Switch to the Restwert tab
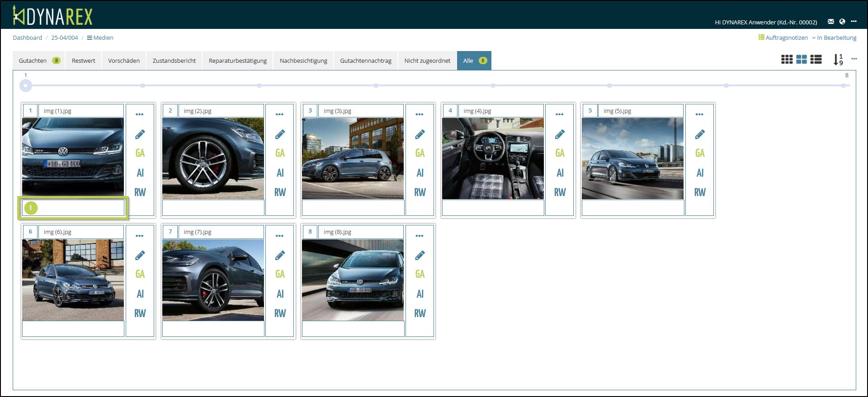Screen dimensions: 868x397 (x=83, y=61)
